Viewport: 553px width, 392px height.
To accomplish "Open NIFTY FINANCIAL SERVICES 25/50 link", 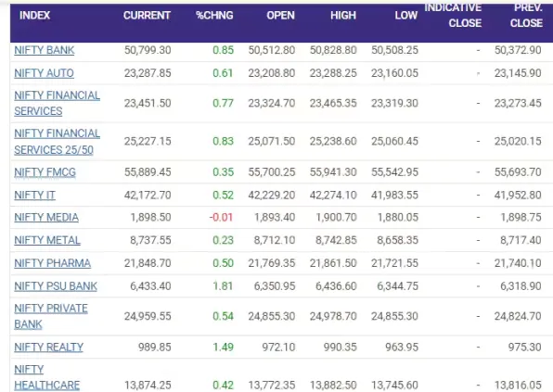I will pyautogui.click(x=57, y=142).
